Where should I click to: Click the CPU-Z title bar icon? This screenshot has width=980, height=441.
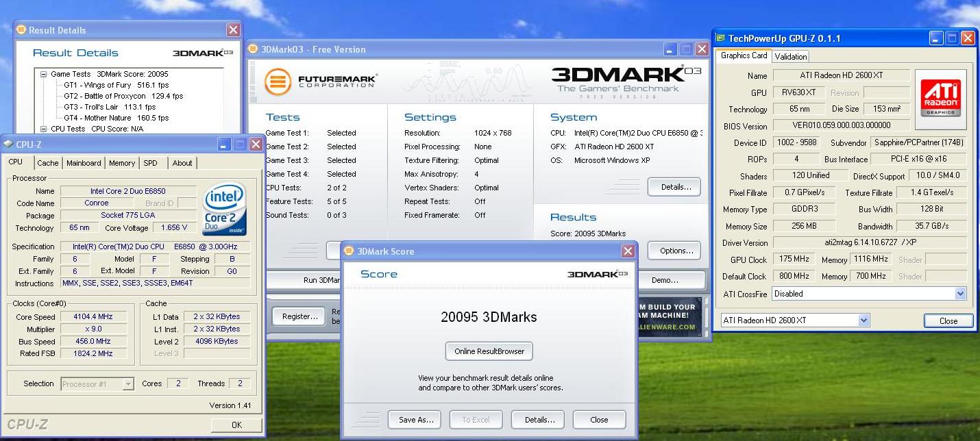(x=8, y=144)
